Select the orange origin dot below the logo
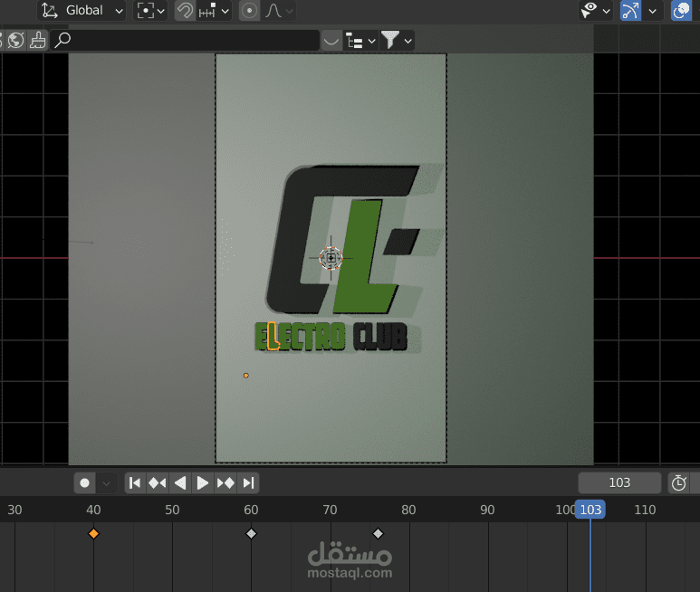 click(246, 376)
